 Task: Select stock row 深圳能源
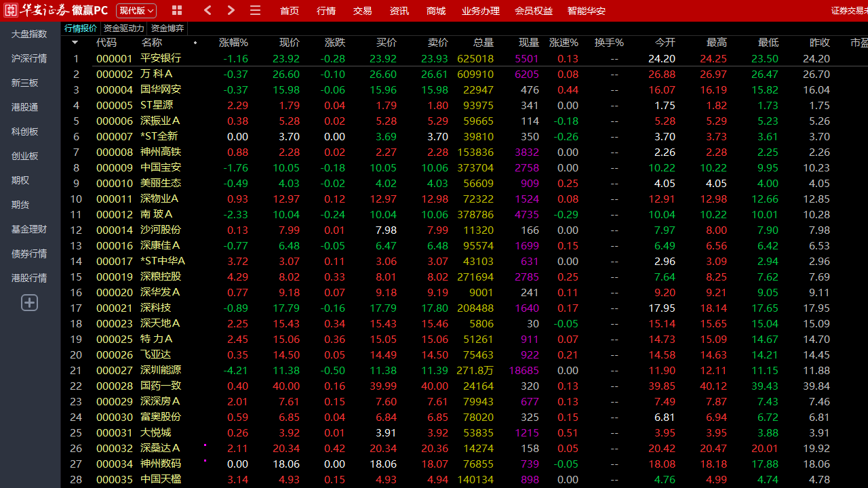(465, 370)
